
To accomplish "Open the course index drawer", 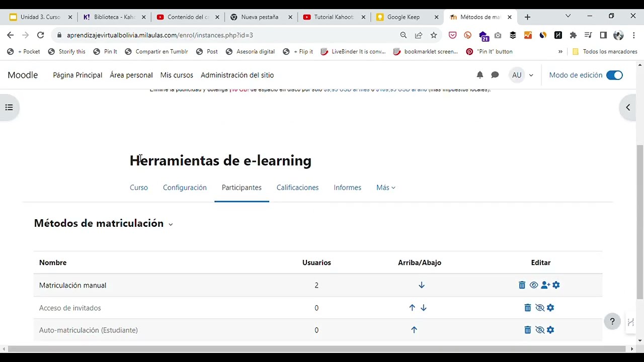I will pos(9,107).
